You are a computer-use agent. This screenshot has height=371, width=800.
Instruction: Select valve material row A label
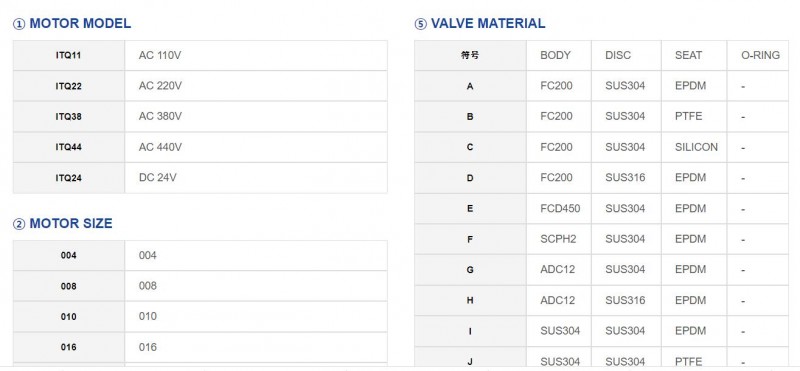(470, 86)
